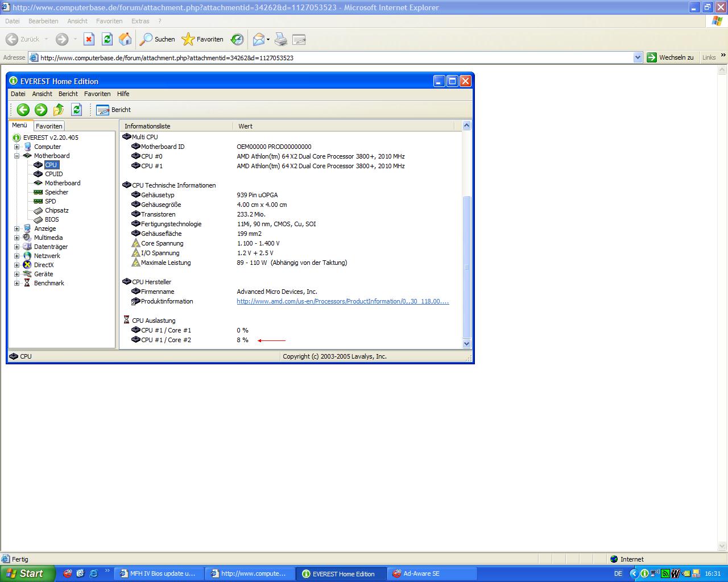The width and height of the screenshot is (728, 582).
Task: Select CPU node in EVEREST tree
Action: 51,165
